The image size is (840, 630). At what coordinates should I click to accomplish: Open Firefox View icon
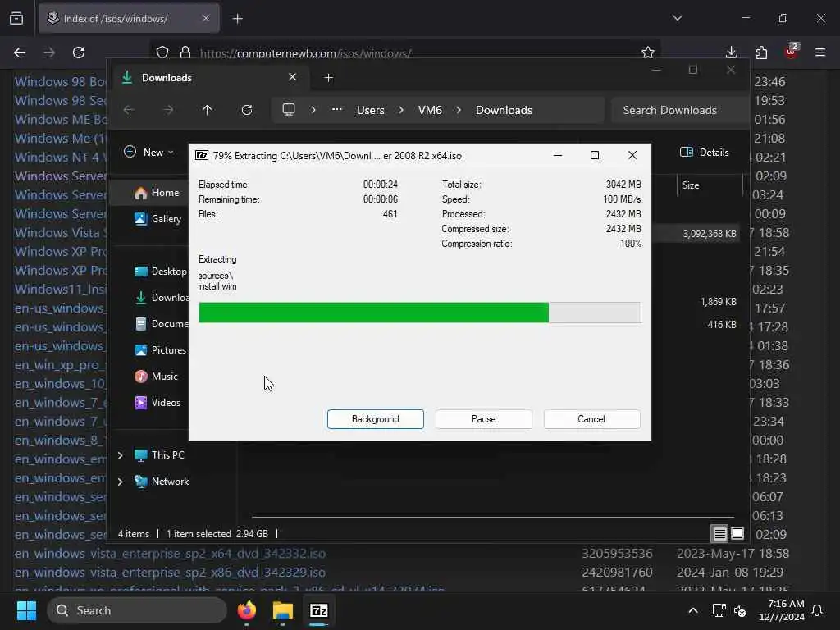coord(16,19)
